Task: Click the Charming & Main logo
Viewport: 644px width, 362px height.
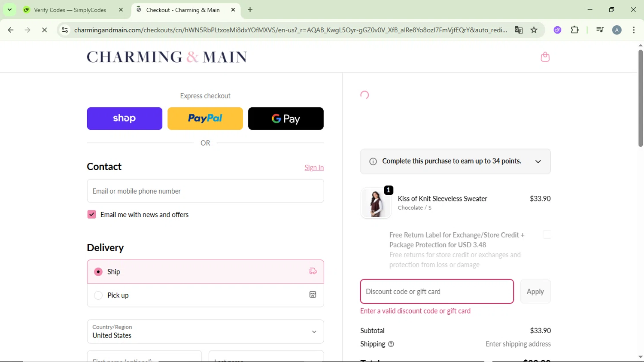Action: pos(167,57)
